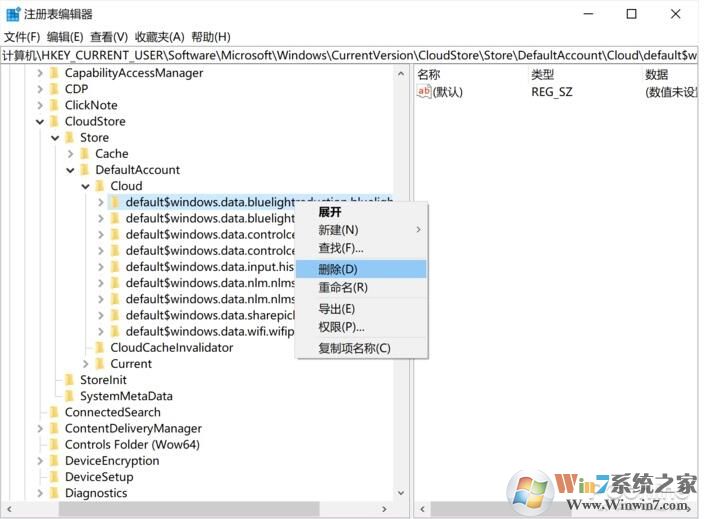Click folder icon of default$windows.data.wifi.wifip key

coord(115,331)
